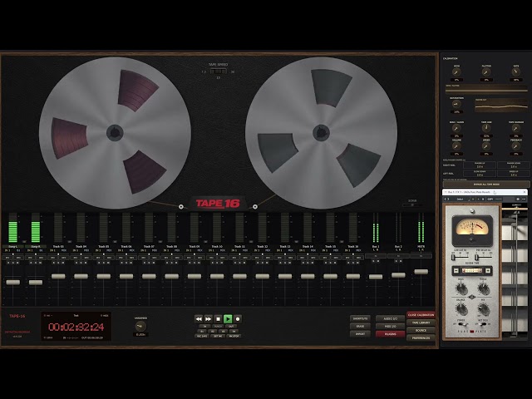The height and width of the screenshot is (399, 532).
Task: Click the Saturation knob
Action: pyautogui.click(x=456, y=105)
